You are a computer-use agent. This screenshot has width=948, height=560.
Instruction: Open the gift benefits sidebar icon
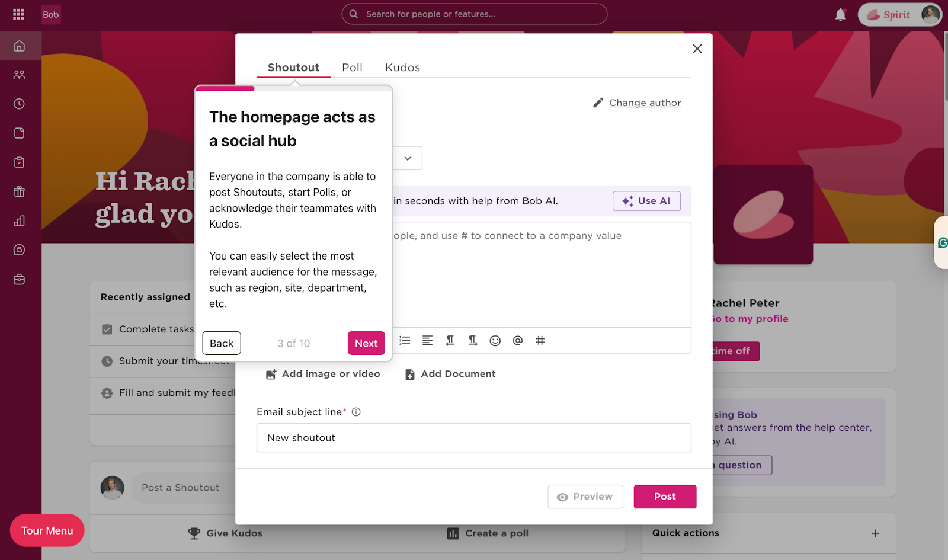20,191
